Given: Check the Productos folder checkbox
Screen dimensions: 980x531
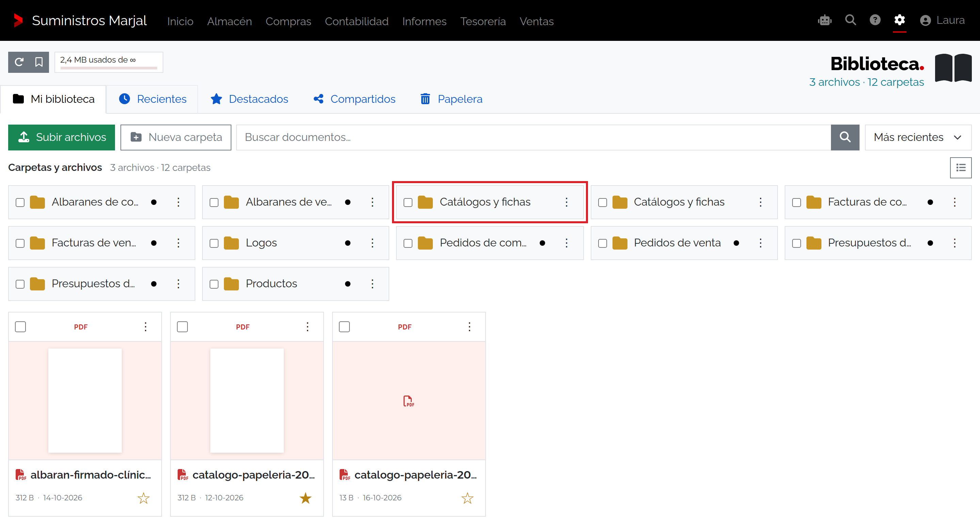Looking at the screenshot, I should 214,284.
